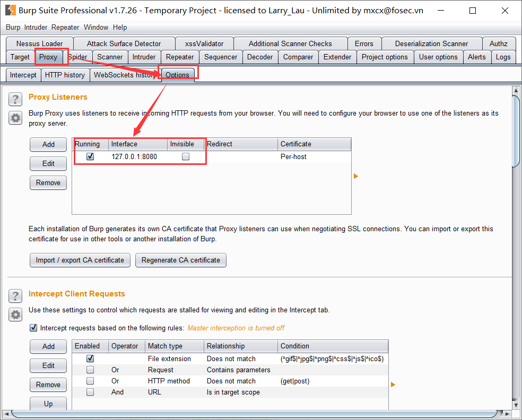Open the Intruder menu in menu bar
Screen dimensions: 522x420
(x=36, y=27)
